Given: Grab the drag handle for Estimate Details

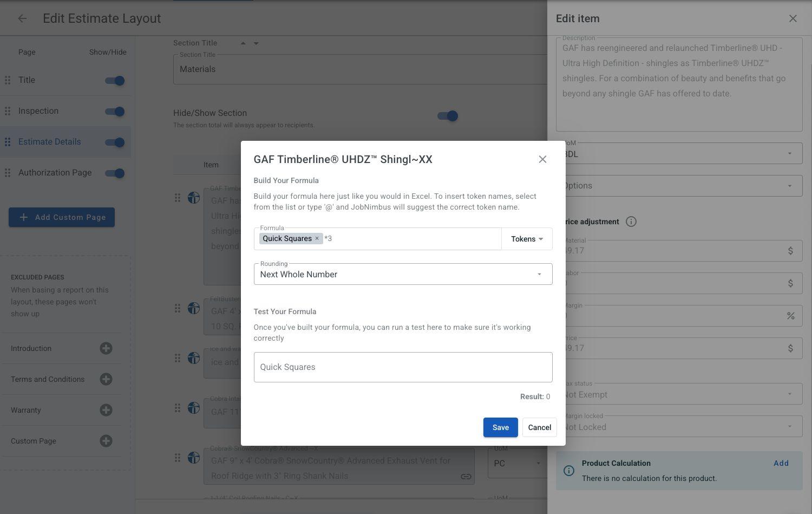Looking at the screenshot, I should (8, 142).
